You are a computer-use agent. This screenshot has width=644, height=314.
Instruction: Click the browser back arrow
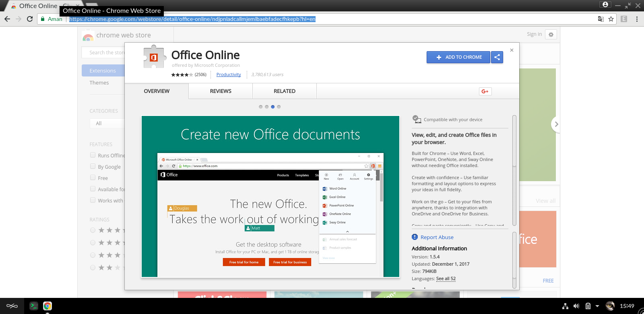[7, 19]
